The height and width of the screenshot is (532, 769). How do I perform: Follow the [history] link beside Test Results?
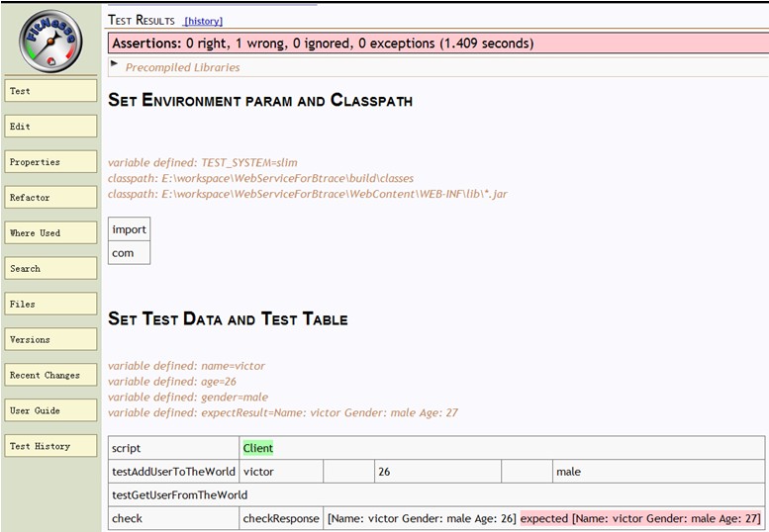203,21
